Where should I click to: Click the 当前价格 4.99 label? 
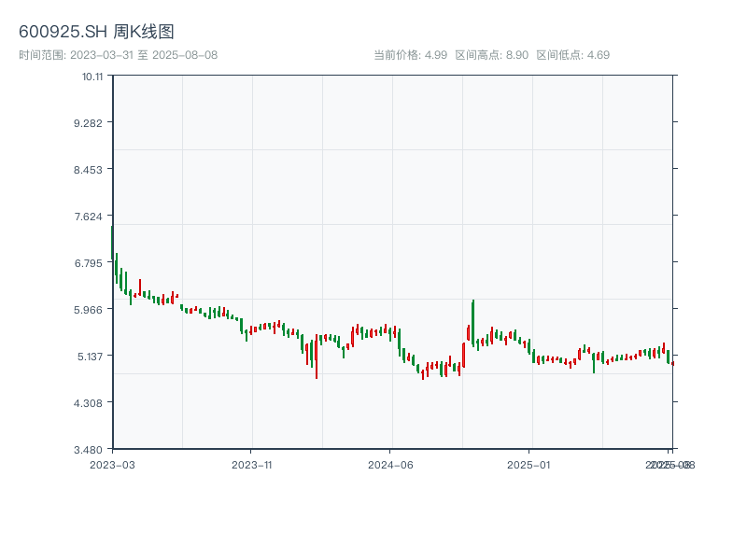coord(410,55)
